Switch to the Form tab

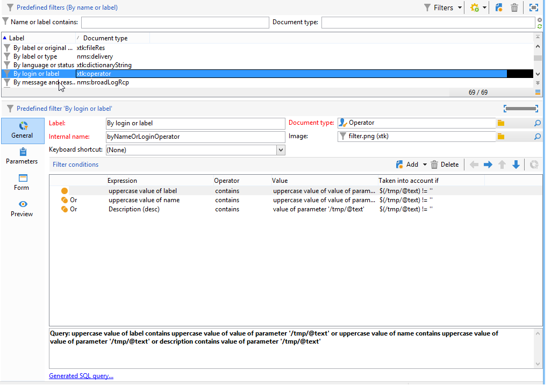coord(22,182)
